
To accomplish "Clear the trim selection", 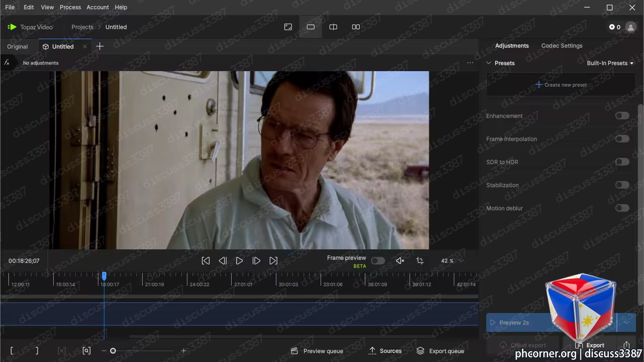I will (x=62, y=351).
